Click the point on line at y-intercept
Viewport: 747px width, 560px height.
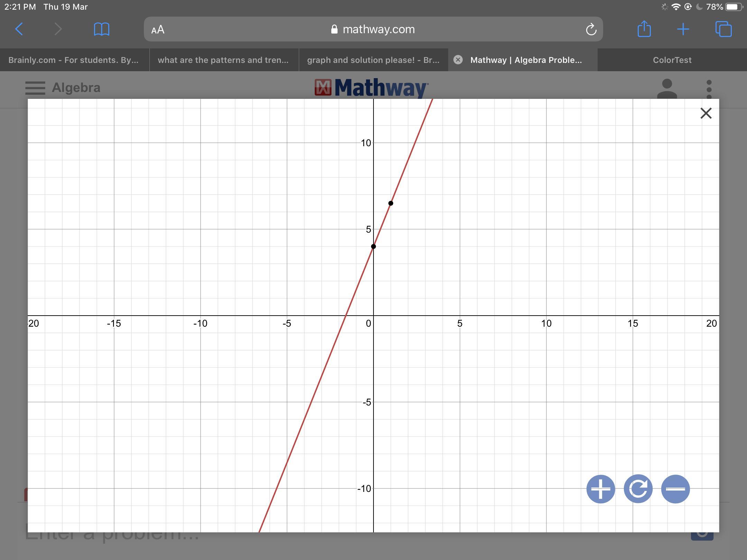click(x=373, y=246)
